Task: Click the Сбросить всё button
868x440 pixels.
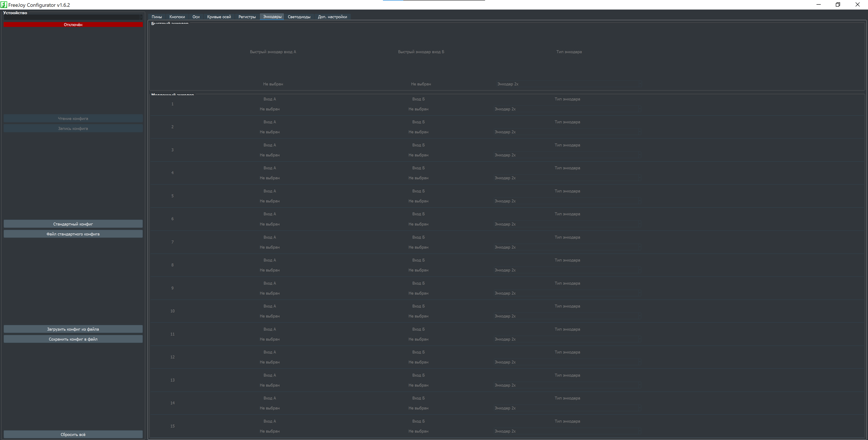Action: tap(73, 435)
